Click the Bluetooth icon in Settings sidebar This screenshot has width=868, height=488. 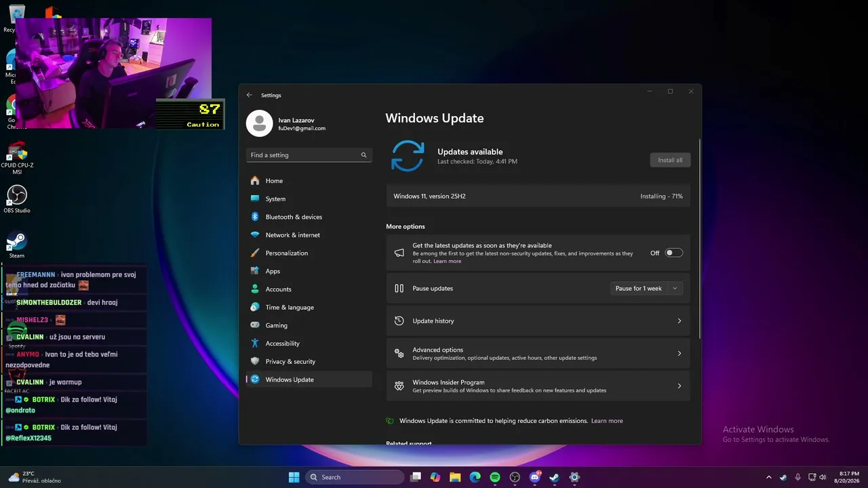[x=255, y=217]
